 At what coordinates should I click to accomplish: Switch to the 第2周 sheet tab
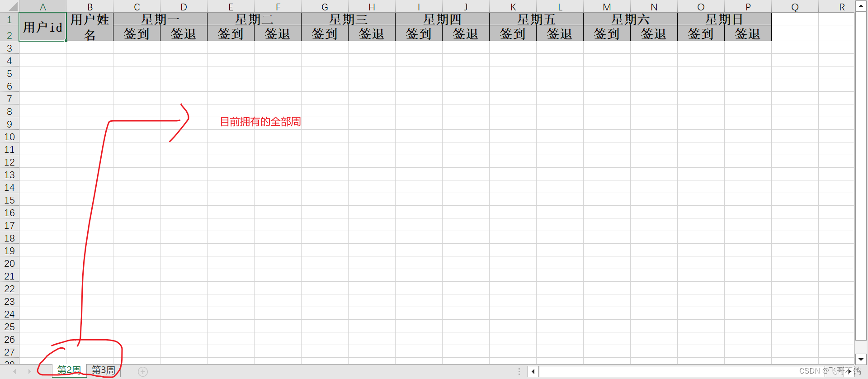69,370
